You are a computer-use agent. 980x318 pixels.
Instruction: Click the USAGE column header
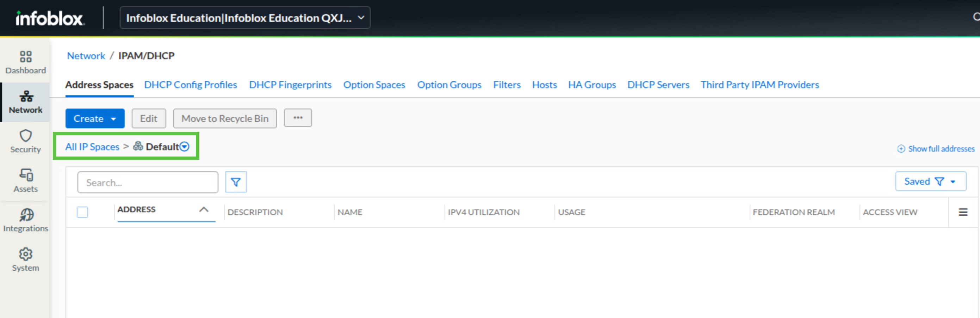point(572,212)
